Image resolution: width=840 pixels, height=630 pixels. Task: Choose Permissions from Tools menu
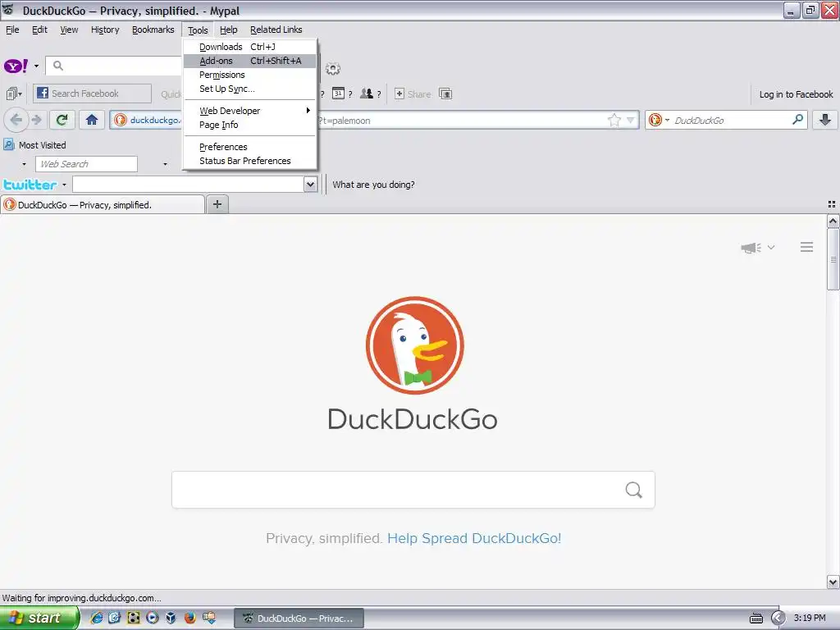(x=250, y=75)
